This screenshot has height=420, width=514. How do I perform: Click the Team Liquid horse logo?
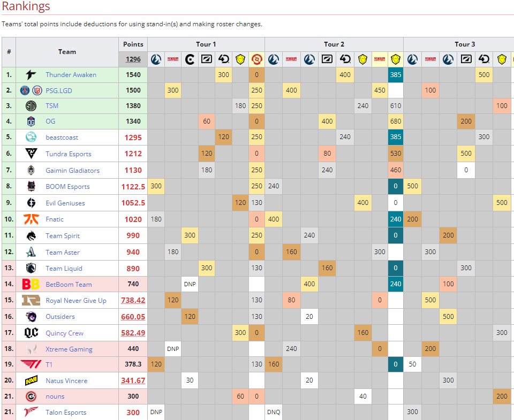pyautogui.click(x=31, y=268)
